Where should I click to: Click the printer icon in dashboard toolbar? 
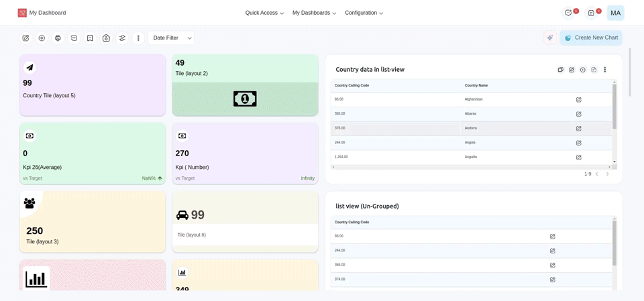click(x=58, y=38)
